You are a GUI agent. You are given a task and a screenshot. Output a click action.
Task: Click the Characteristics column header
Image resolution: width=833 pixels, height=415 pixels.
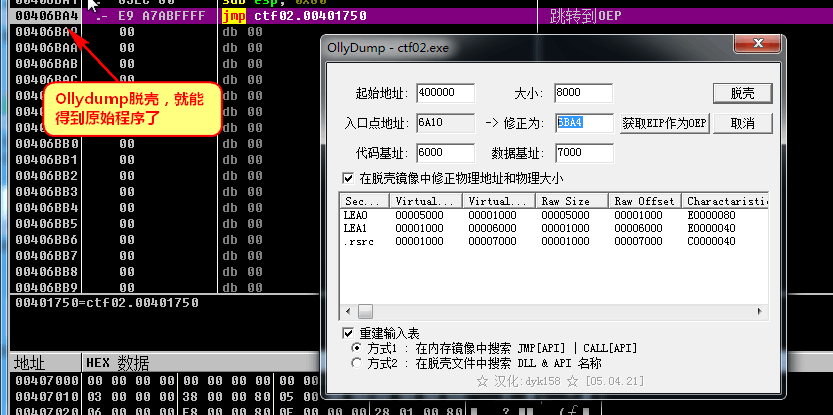725,201
